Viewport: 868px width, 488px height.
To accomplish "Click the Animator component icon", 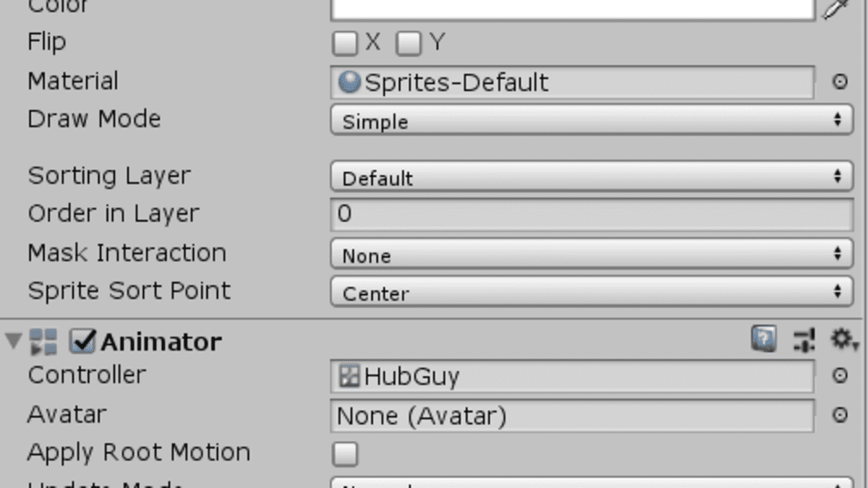I will tap(43, 341).
